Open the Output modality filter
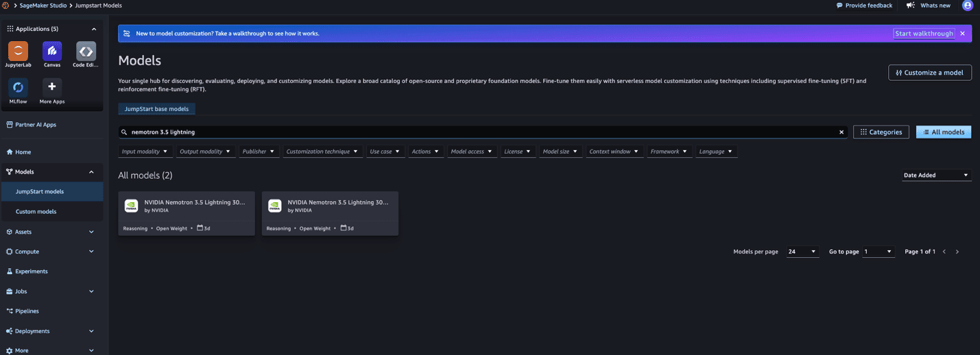 pyautogui.click(x=205, y=151)
